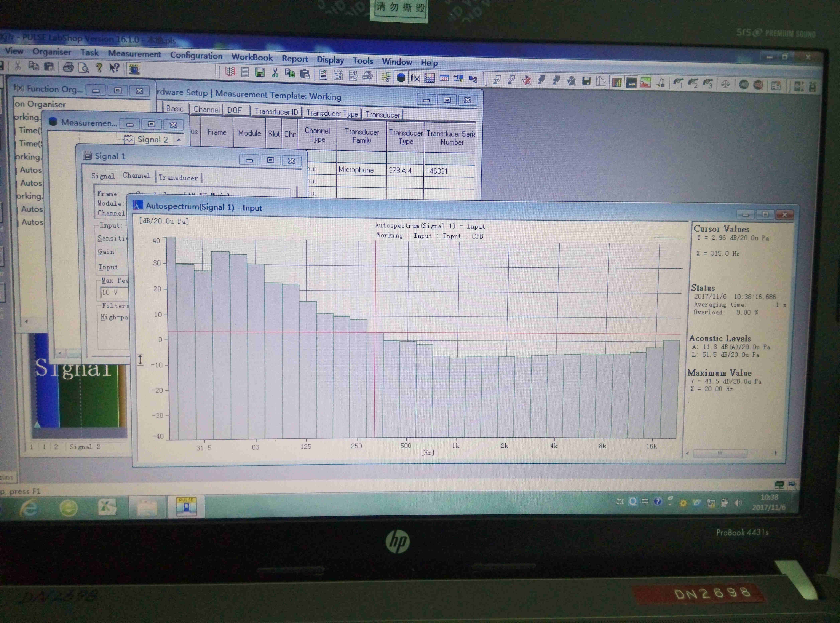Image resolution: width=840 pixels, height=623 pixels.
Task: Click the red open-book icon in toolbar
Action: point(230,72)
